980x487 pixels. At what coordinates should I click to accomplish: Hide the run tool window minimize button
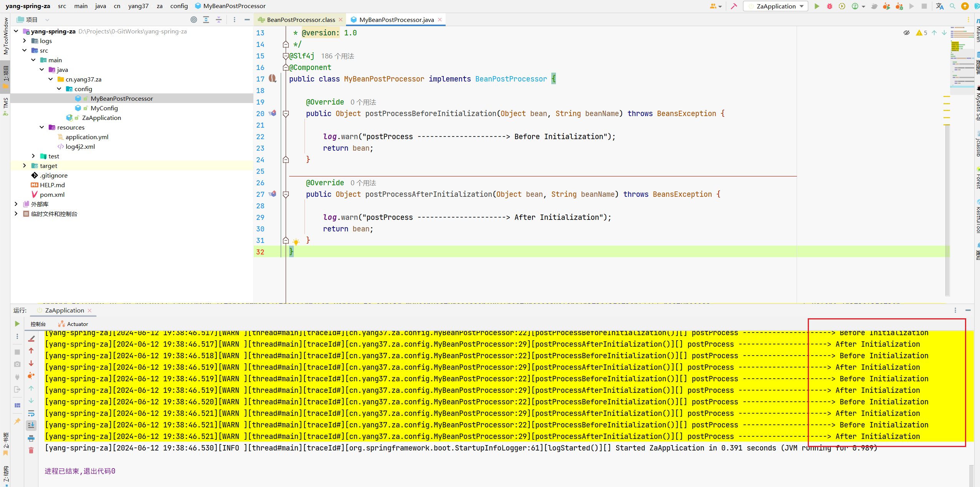(x=968, y=310)
